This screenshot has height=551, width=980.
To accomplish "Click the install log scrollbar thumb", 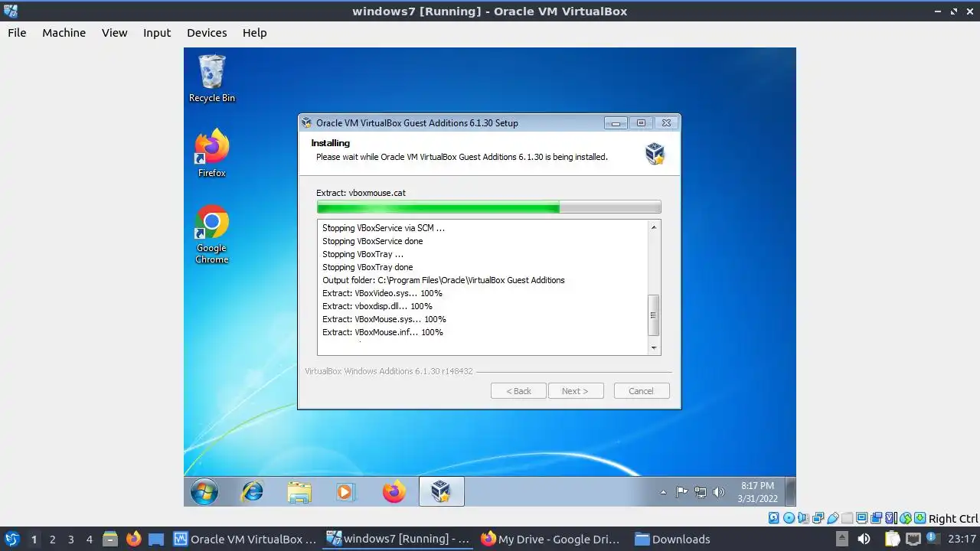I will (x=654, y=315).
